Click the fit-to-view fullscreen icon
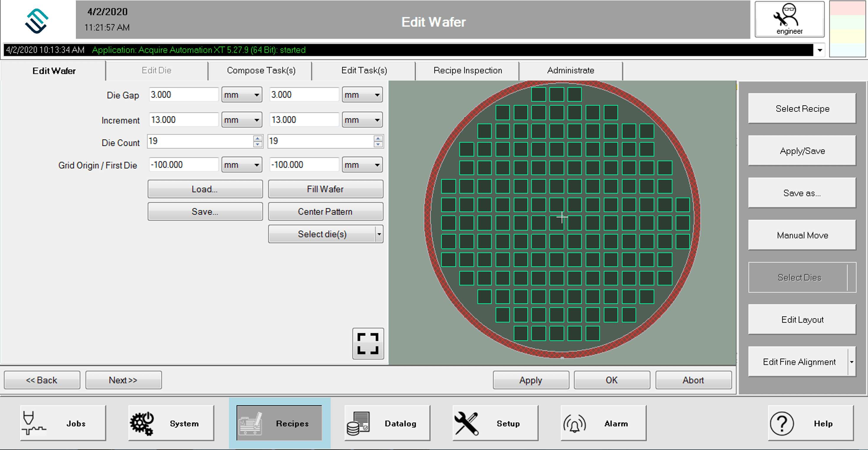 pyautogui.click(x=368, y=343)
